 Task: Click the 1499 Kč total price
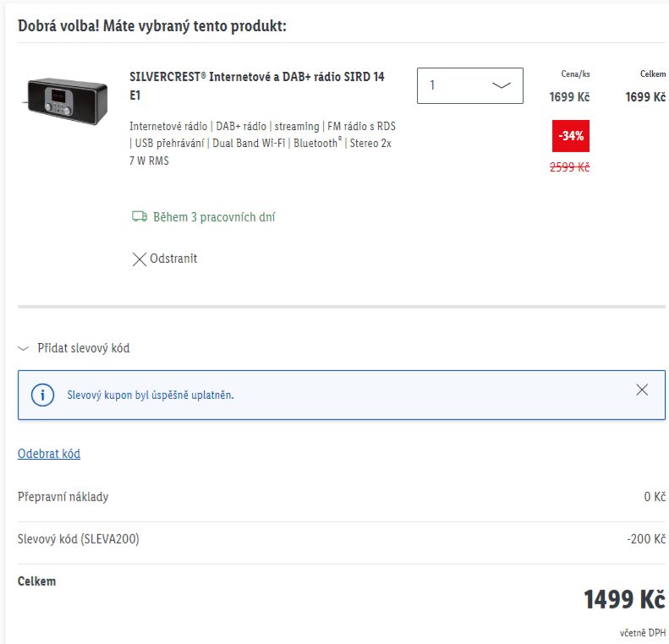624,599
